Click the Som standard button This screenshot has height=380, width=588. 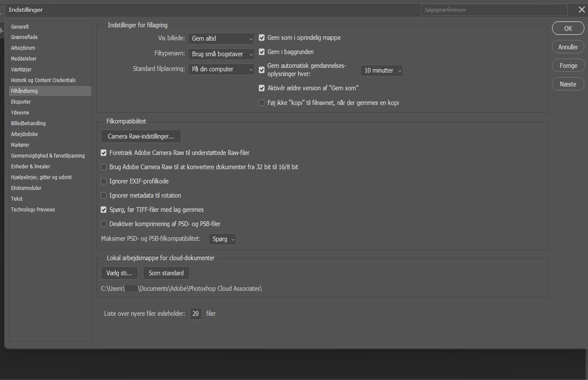coord(166,273)
